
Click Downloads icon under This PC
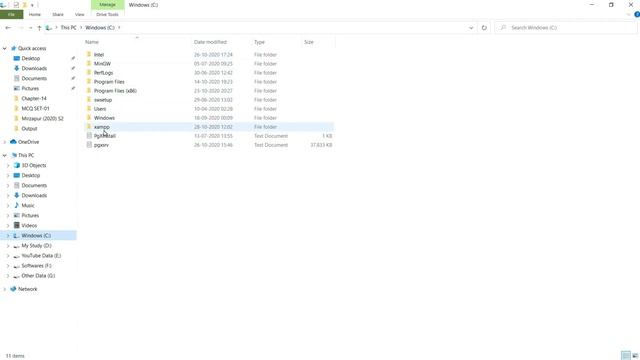17,195
